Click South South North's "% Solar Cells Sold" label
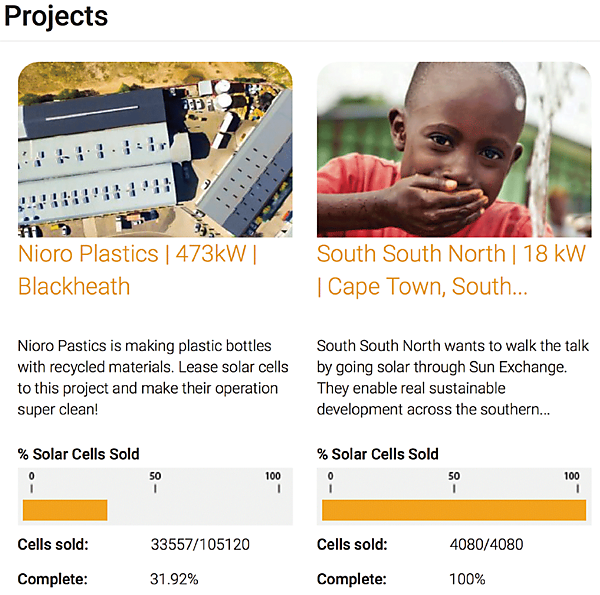Image resolution: width=600 pixels, height=595 pixels. [x=378, y=454]
